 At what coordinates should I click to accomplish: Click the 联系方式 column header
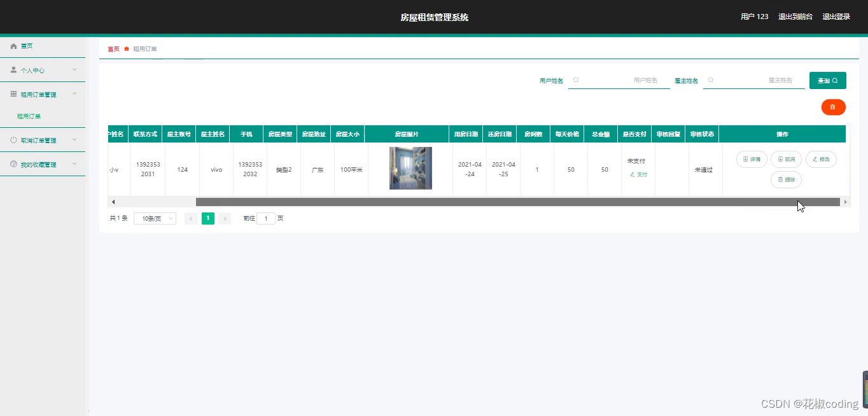[145, 134]
